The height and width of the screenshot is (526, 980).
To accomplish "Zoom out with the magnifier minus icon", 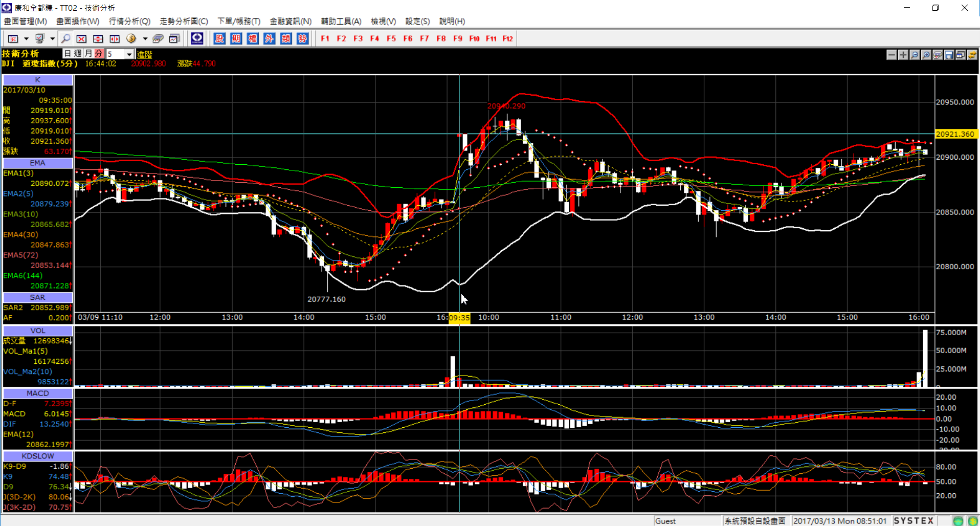I will click(x=915, y=55).
